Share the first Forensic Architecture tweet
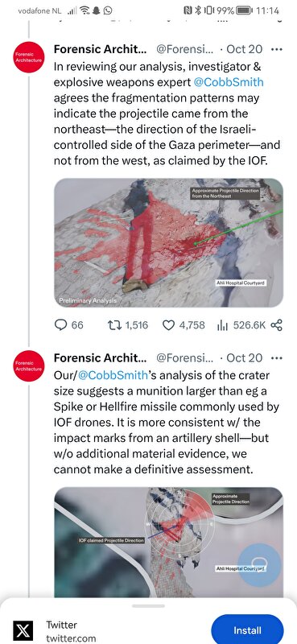Screen dimensions: 297x644 click(277, 325)
